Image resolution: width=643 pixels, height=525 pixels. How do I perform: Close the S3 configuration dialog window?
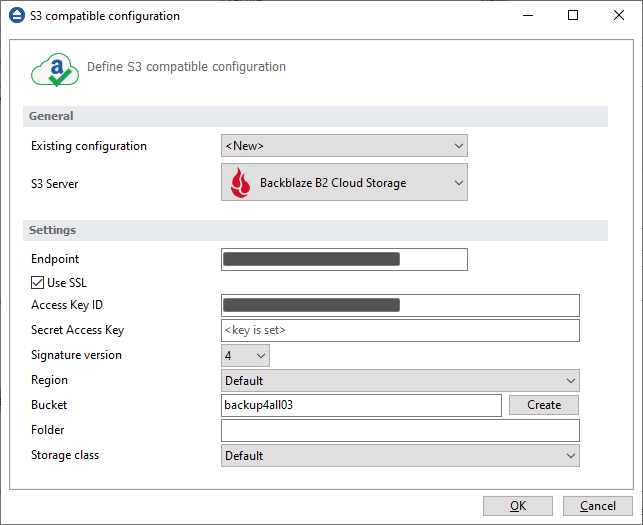pyautogui.click(x=619, y=16)
